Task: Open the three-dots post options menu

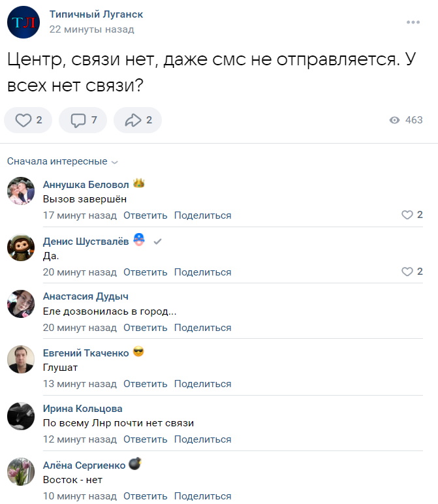Action: click(x=413, y=22)
